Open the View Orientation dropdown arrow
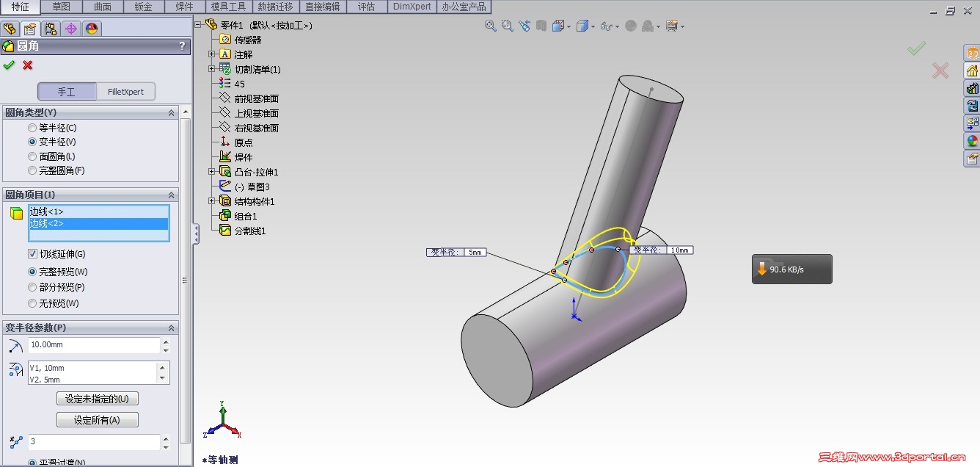Viewport: 980px width, 467px height. click(x=568, y=26)
